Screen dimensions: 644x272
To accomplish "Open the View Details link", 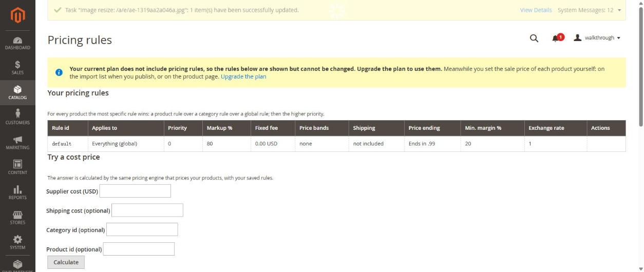I will coord(536,10).
